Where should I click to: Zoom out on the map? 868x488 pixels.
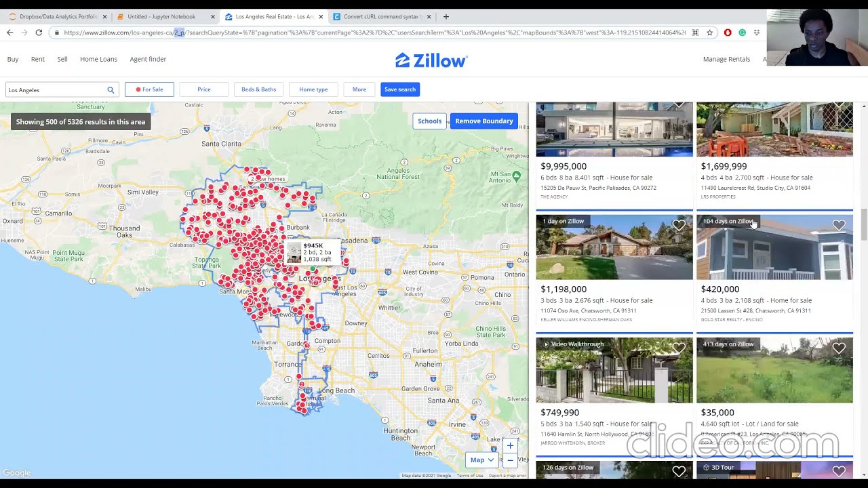[x=510, y=460]
